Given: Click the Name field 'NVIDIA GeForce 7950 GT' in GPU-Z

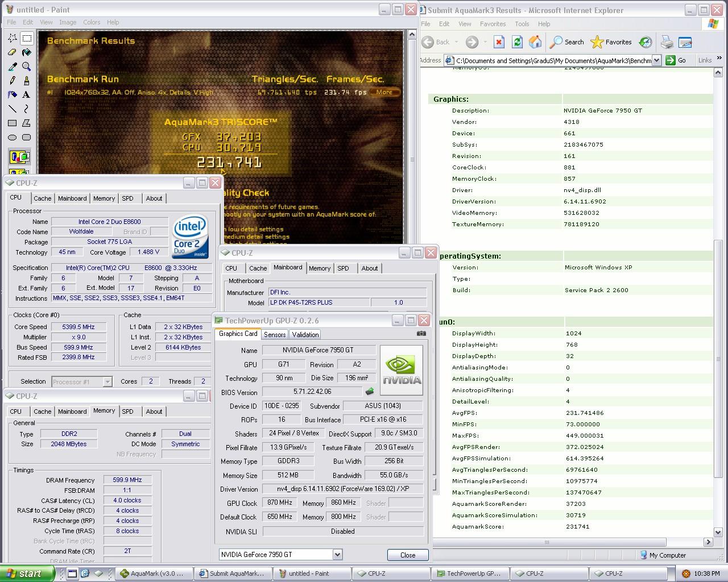Looking at the screenshot, I should pyautogui.click(x=318, y=350).
